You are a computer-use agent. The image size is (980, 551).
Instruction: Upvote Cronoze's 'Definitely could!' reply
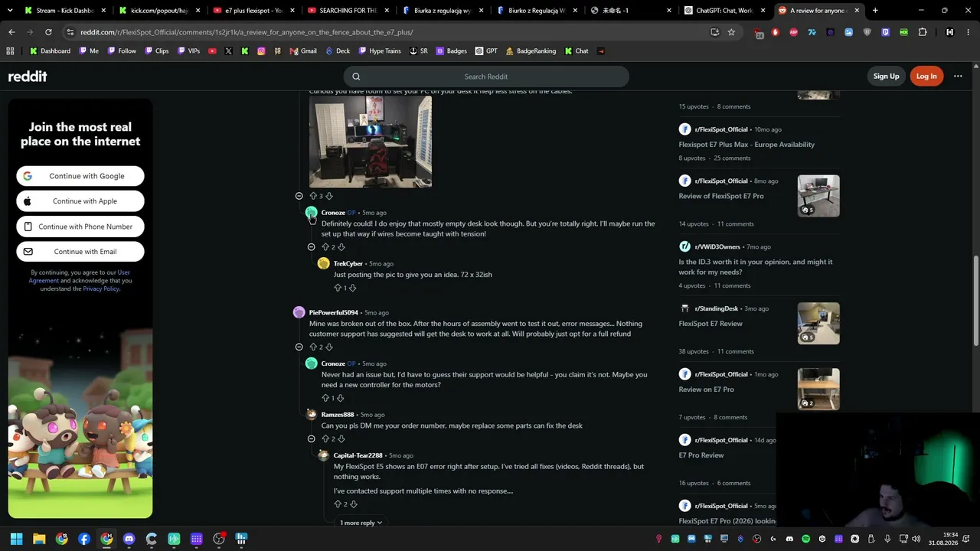(325, 247)
